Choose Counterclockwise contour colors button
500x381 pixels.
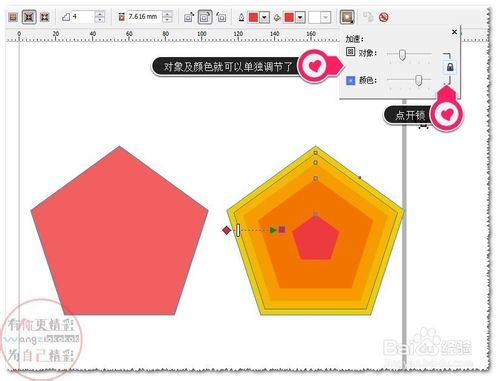221,17
